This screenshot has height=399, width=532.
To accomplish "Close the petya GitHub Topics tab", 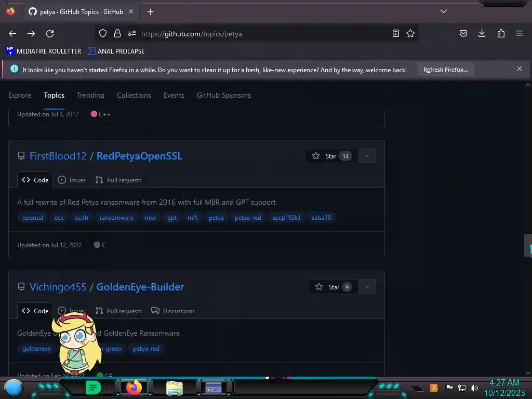I will tap(131, 11).
